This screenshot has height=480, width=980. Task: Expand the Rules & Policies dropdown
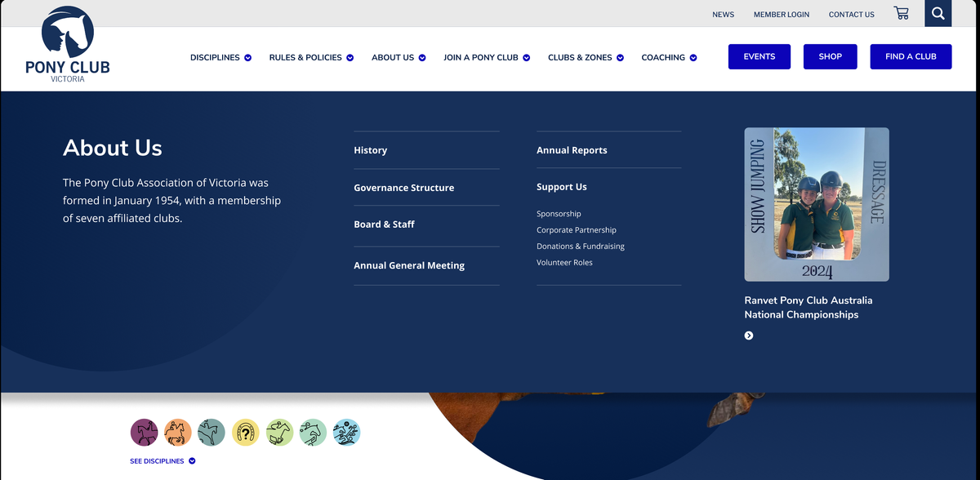coord(310,57)
